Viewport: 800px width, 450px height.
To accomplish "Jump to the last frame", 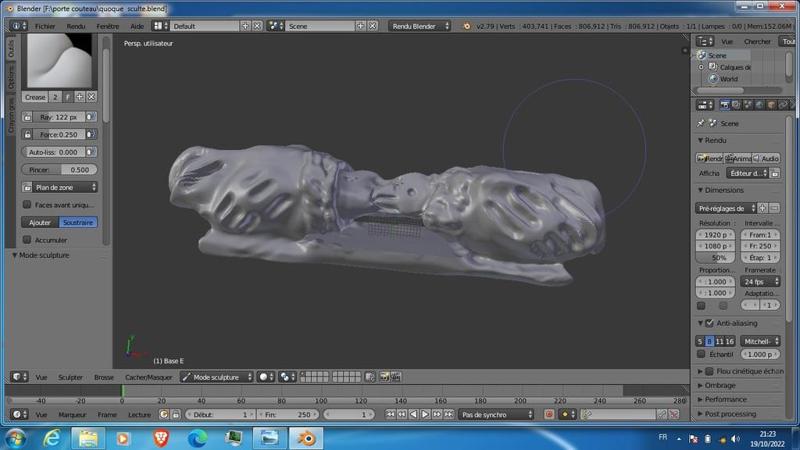I will (448, 414).
